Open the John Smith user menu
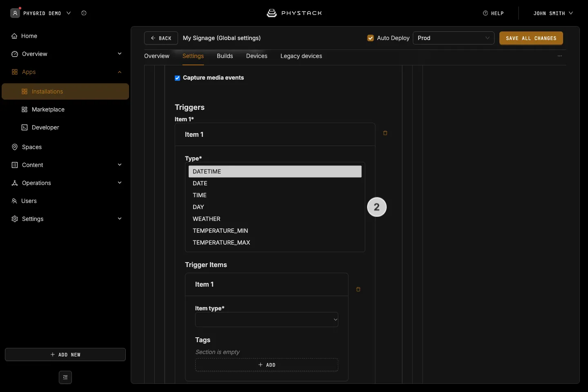The width and height of the screenshot is (588, 392). click(553, 13)
